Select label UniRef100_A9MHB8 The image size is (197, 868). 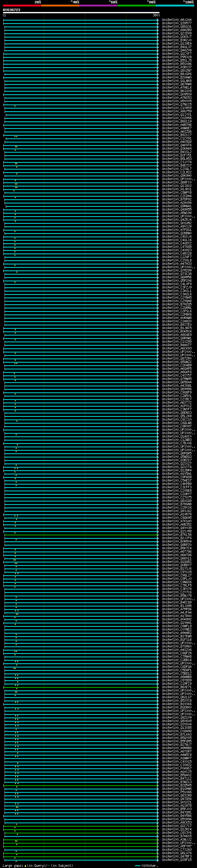pos(177,748)
